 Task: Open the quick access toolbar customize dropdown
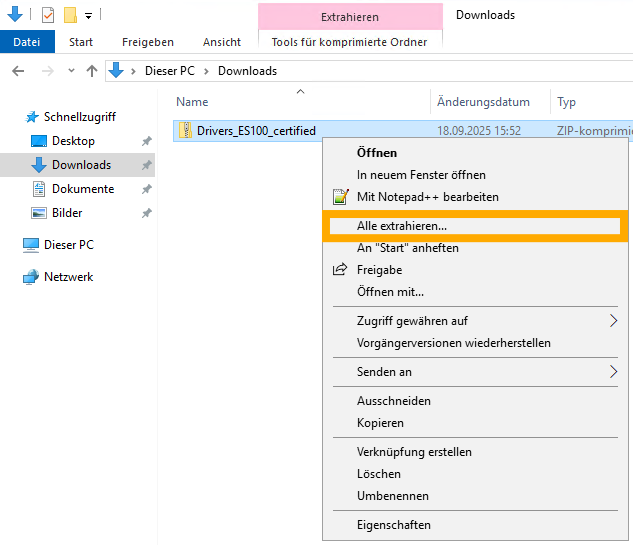[x=88, y=16]
